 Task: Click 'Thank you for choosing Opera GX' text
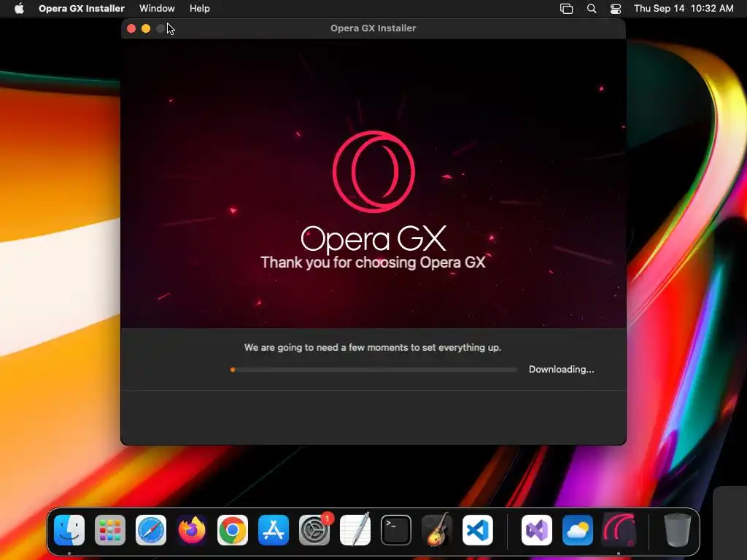[x=373, y=262]
